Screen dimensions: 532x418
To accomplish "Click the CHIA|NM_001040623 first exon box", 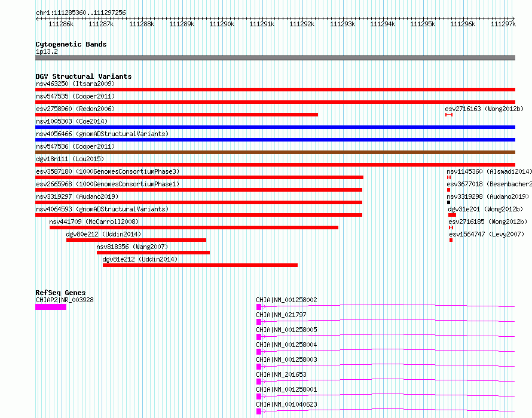I will pyautogui.click(x=259, y=411).
